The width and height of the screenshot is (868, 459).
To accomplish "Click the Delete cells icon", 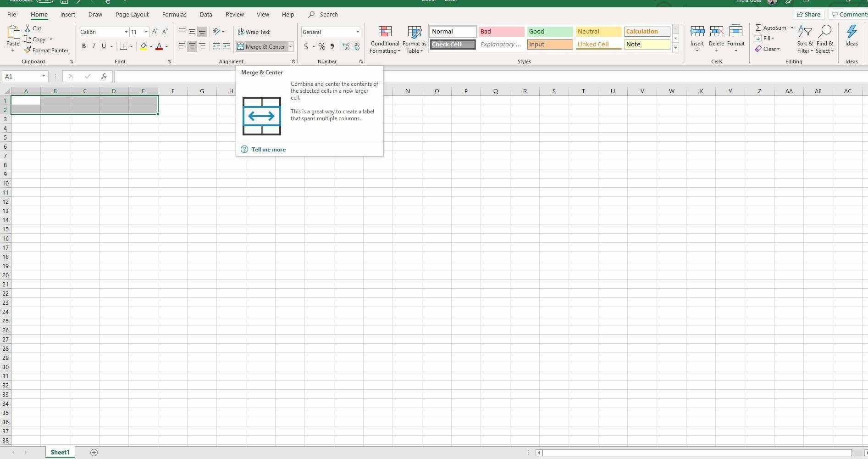I will click(x=716, y=31).
